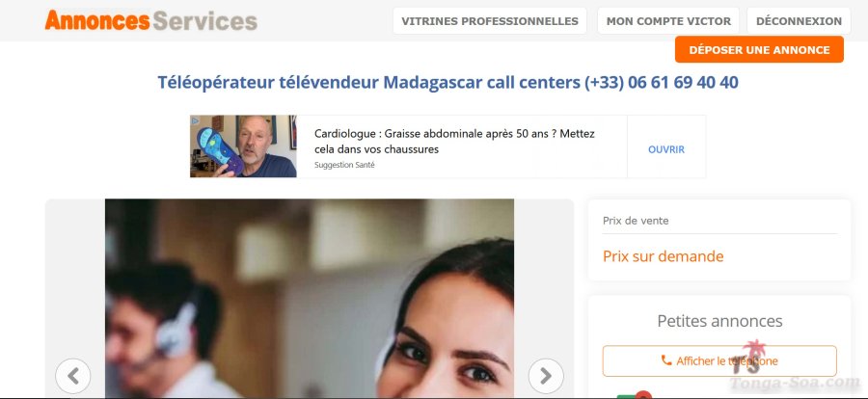
Task: Click the Suggestion Santé advertiser label
Action: coord(344,165)
